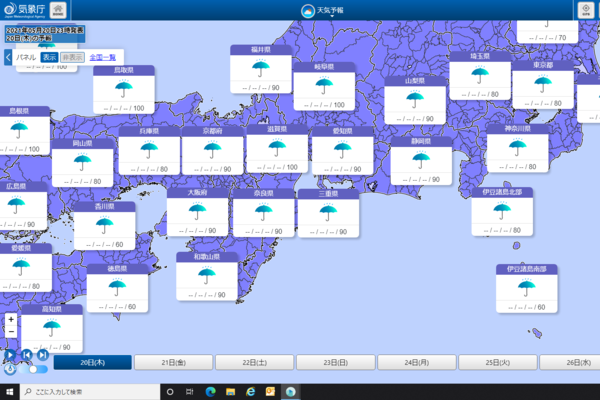Viewport: 600px width, 400px height.
Task: Switch to the 22日(土) day tab
Action: [x=254, y=362]
